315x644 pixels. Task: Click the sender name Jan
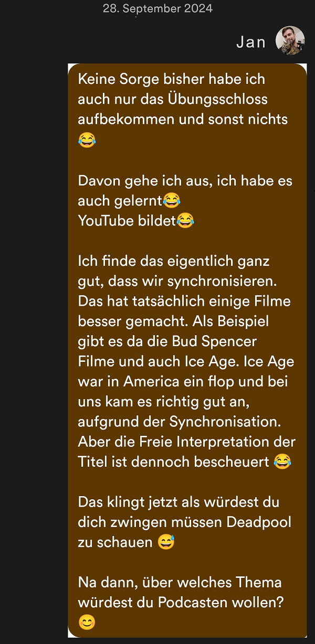[251, 42]
